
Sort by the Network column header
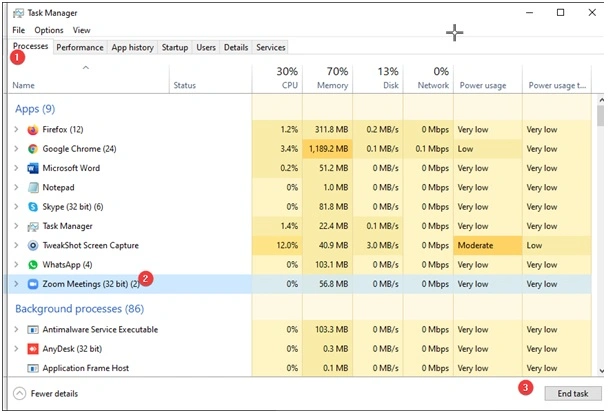(x=428, y=79)
